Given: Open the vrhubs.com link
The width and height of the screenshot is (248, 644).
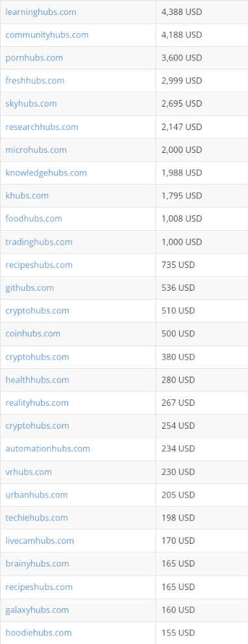Looking at the screenshot, I should click(29, 472).
